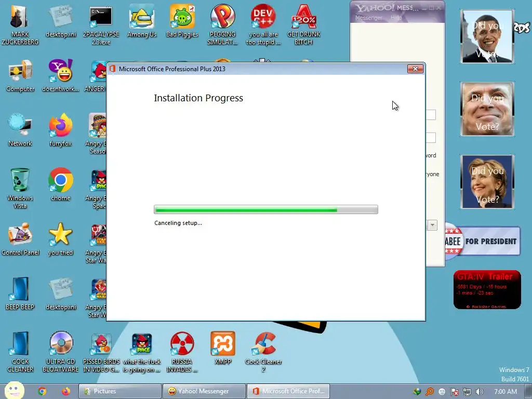The width and height of the screenshot is (532, 399).
Task: Click the Obama 'Did you Vote?' gadget
Action: tap(487, 37)
